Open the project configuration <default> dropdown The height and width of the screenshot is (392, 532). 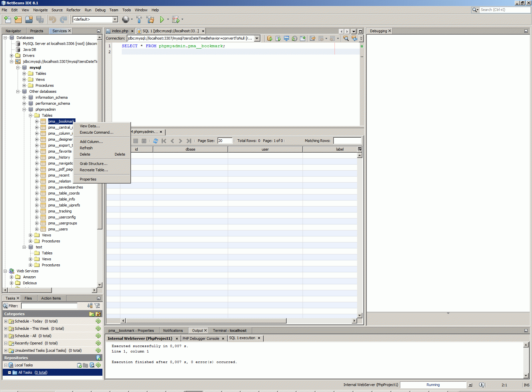coord(115,19)
